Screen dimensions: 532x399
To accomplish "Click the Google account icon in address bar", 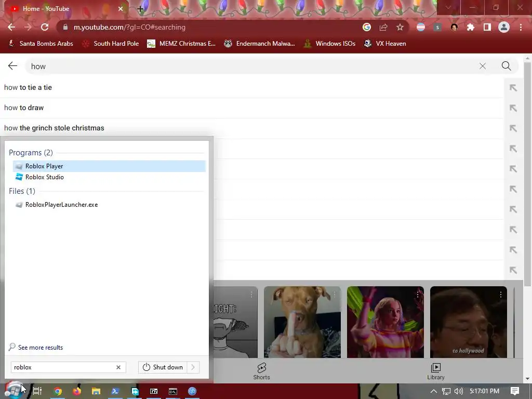I will pos(366,27).
